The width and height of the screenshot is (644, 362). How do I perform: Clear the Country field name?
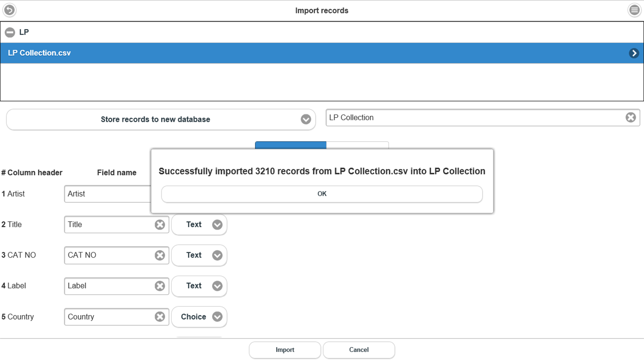coord(160,316)
